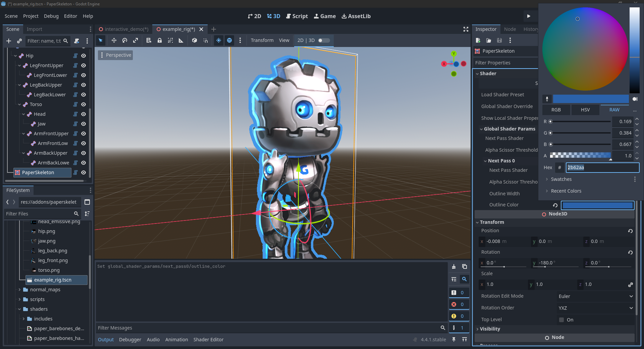The height and width of the screenshot is (349, 644).
Task: Click the ruler mode icon
Action: point(181,40)
